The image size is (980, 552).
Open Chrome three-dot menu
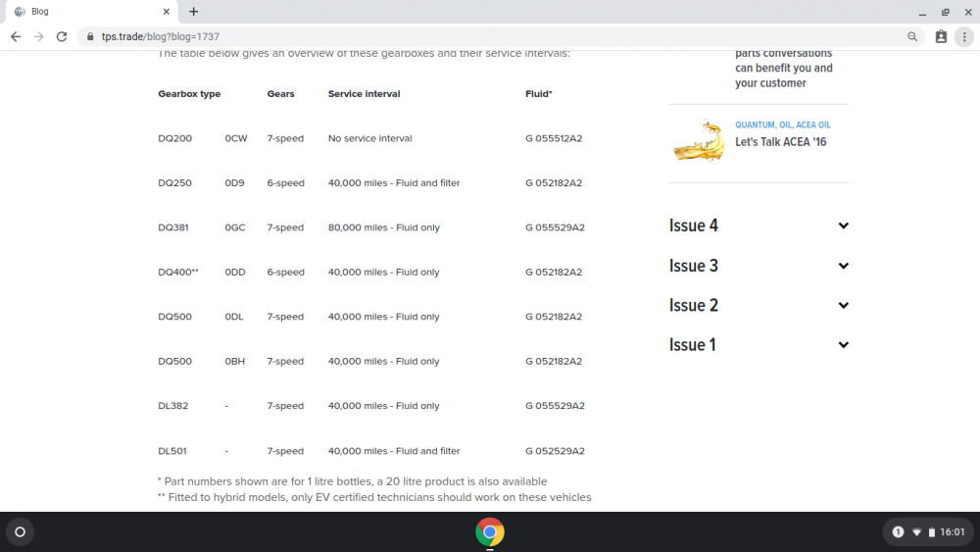(x=964, y=37)
